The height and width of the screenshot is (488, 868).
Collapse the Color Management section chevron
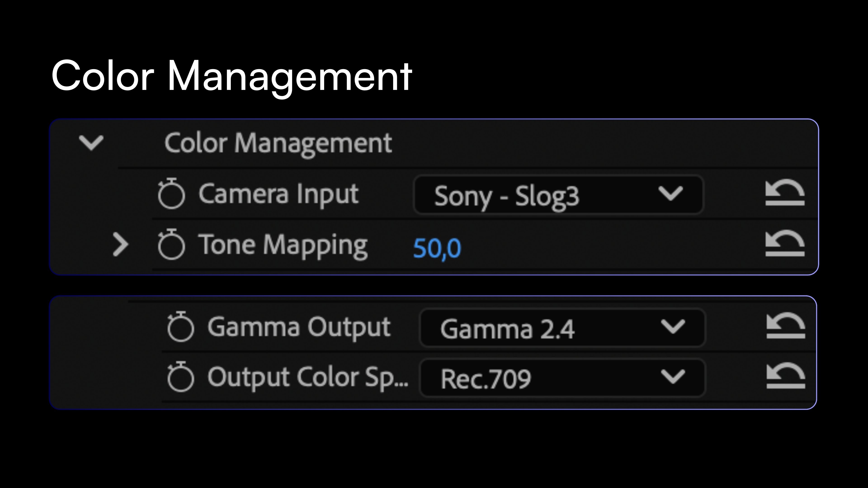91,143
